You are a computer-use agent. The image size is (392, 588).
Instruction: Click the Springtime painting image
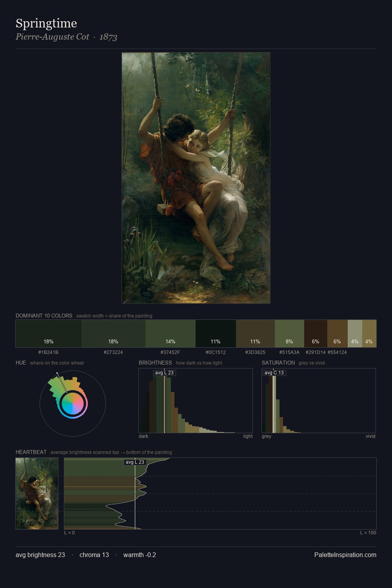(196, 178)
